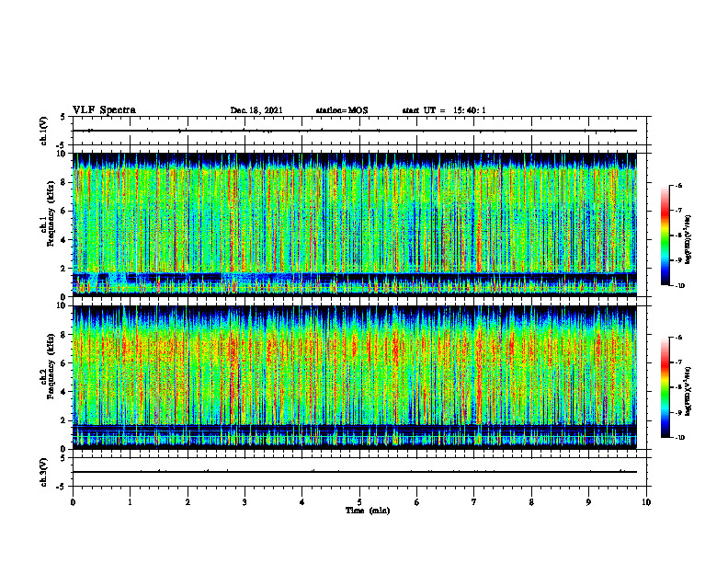Click the "8" tick on time axis

tap(531, 502)
